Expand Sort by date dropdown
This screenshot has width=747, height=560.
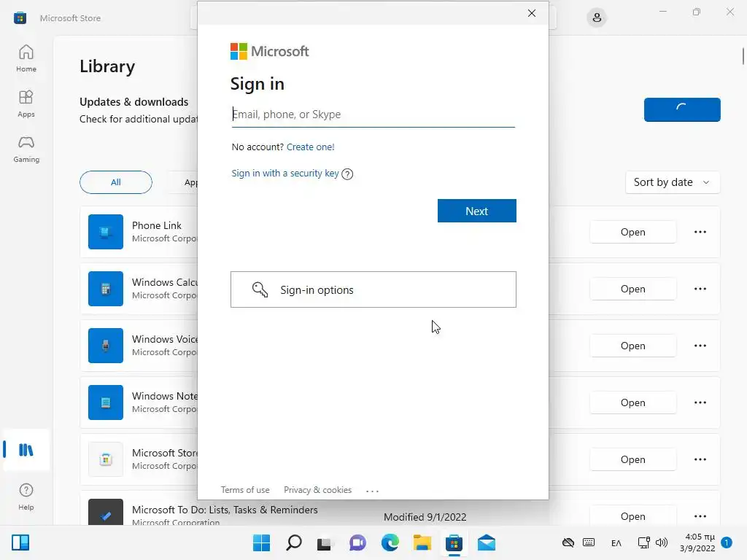[x=672, y=182]
